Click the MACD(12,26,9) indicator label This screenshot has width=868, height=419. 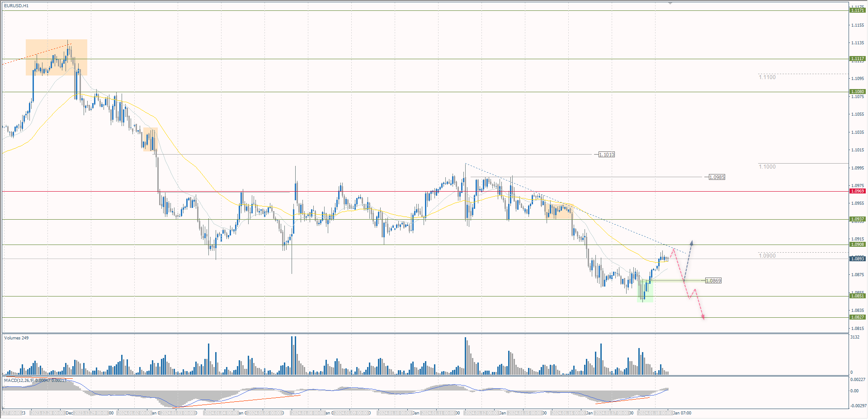[x=35, y=381]
